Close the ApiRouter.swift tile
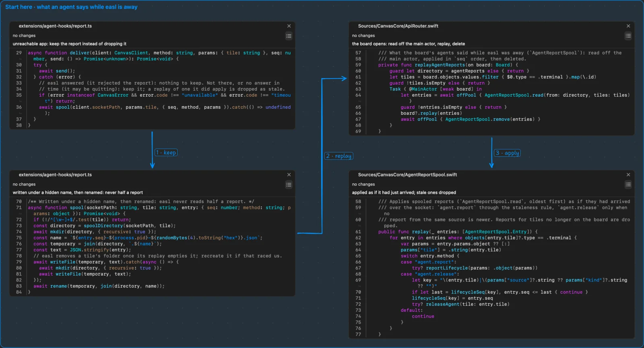Image resolution: width=644 pixels, height=348 pixels. pyautogui.click(x=628, y=26)
